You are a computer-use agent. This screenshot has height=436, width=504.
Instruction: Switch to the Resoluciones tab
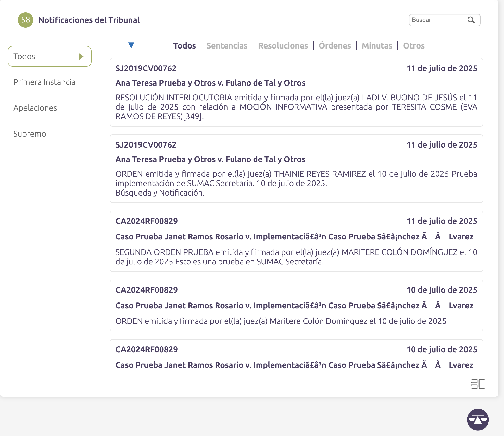click(283, 46)
